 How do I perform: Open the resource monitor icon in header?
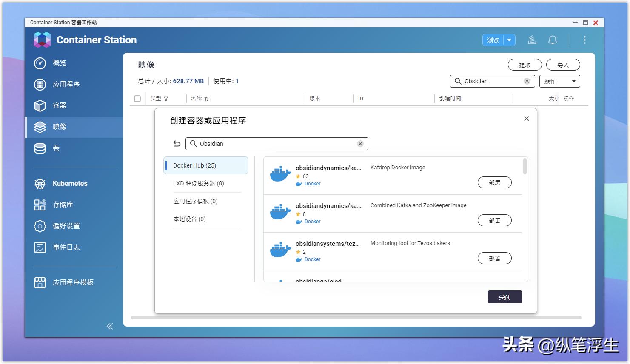click(531, 40)
